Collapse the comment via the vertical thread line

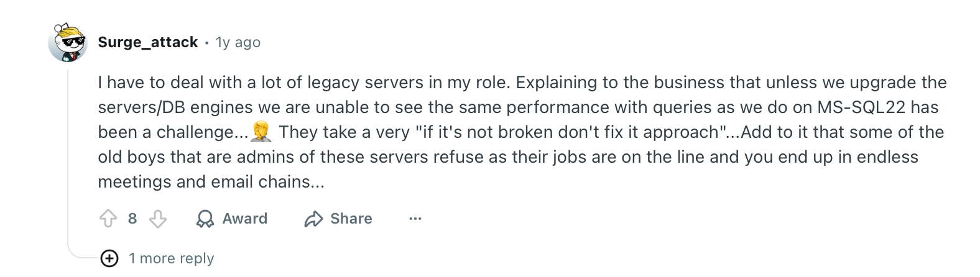68,155
